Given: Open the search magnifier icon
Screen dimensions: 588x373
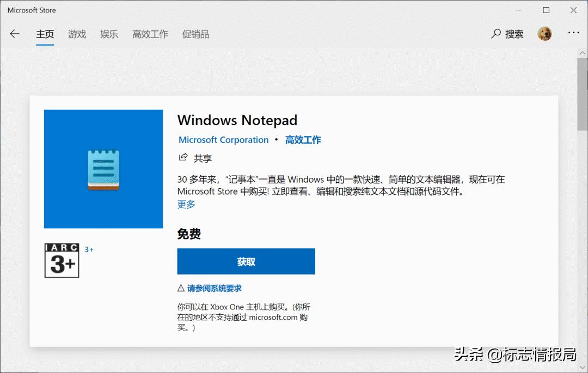Looking at the screenshot, I should click(x=496, y=34).
